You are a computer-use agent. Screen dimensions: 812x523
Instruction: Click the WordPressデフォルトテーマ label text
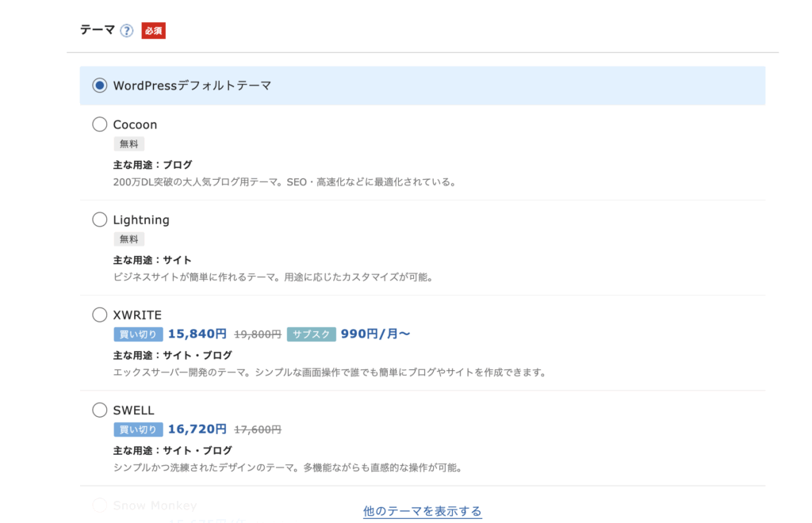pos(192,86)
